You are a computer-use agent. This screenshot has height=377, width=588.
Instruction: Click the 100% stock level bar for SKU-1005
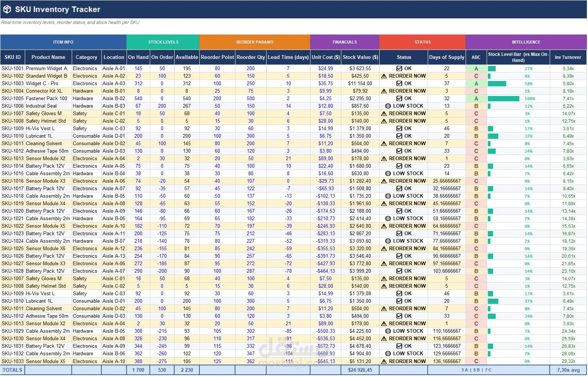[x=504, y=99]
